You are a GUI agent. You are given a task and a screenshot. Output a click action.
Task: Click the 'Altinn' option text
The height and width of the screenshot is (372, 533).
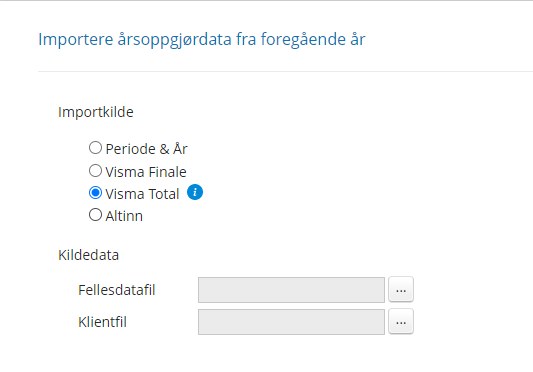[124, 216]
